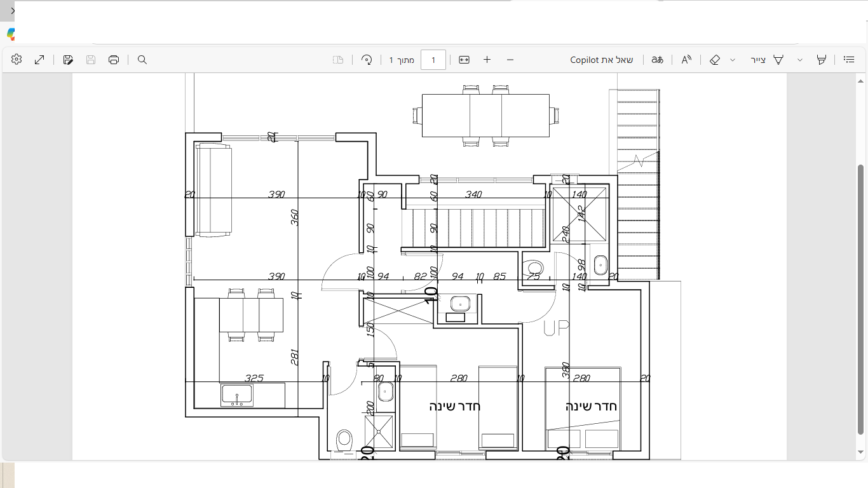Rotate the page using the rotate icon
Image resolution: width=868 pixels, height=488 pixels.
367,60
